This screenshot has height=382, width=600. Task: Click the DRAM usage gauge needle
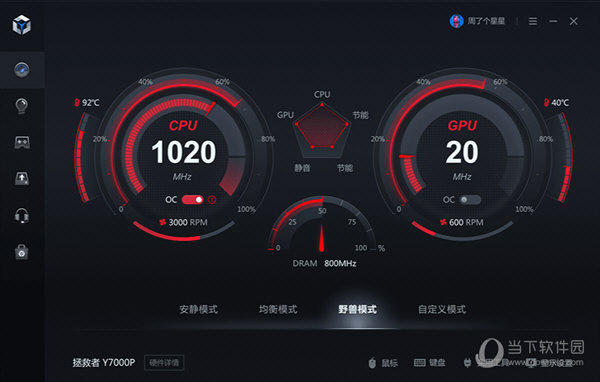tap(321, 238)
